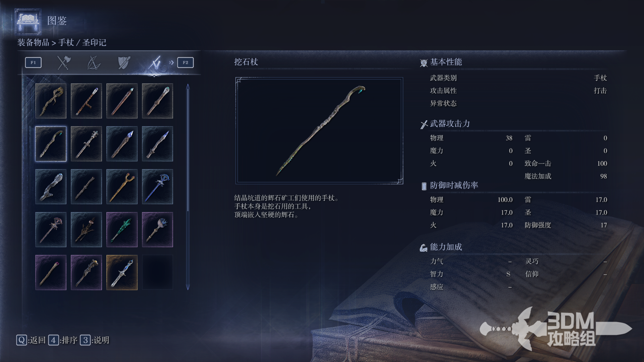
Task: Select the staff and seal category tab
Action: click(x=155, y=63)
